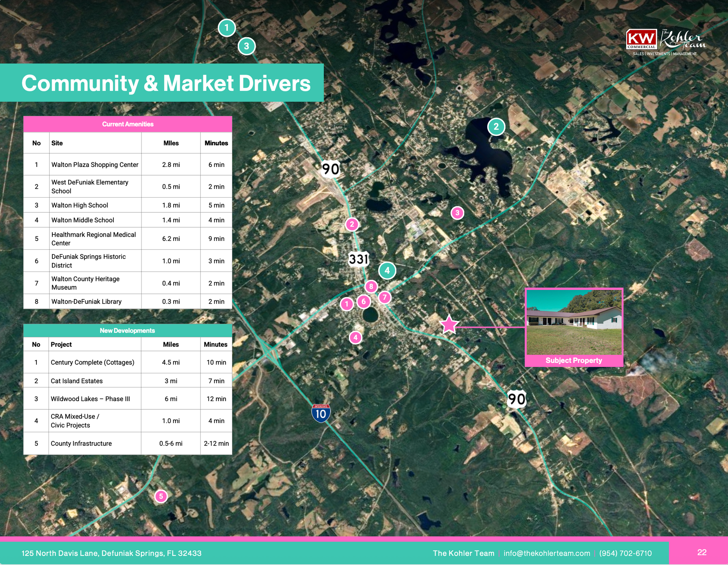This screenshot has height=565, width=728.
Task: Click the Cat Island Estates row
Action: pyautogui.click(x=77, y=381)
